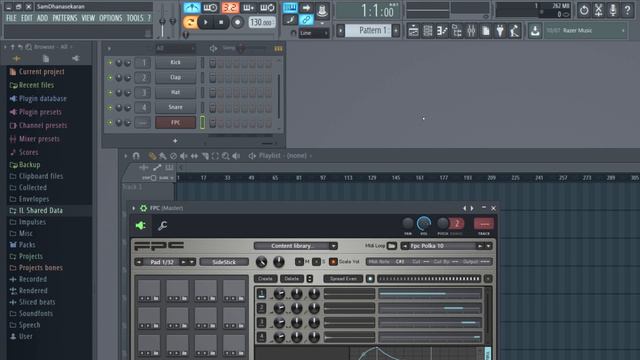The image size is (640, 360).
Task: Adjust the Swing slider in channel rack
Action: coord(241,49)
